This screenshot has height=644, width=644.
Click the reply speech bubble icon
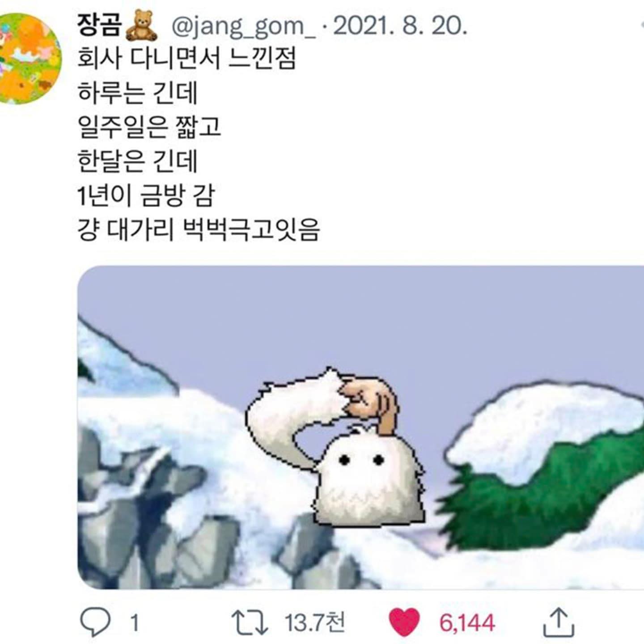[95, 622]
